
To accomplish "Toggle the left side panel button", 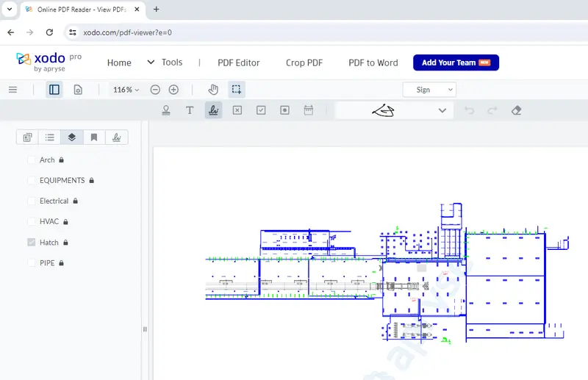I will click(54, 90).
